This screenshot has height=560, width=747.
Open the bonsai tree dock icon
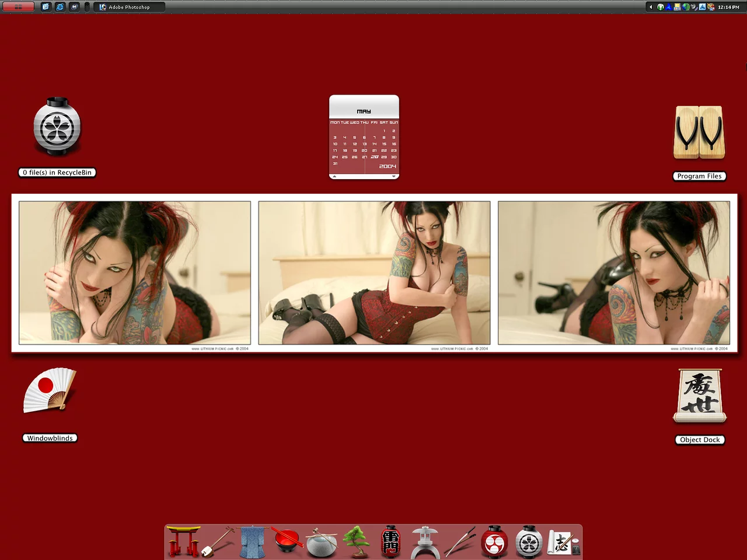tap(356, 542)
